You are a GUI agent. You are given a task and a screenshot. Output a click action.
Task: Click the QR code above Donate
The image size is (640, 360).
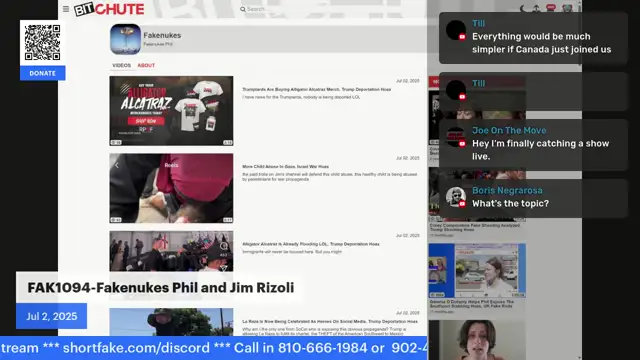coord(42,42)
